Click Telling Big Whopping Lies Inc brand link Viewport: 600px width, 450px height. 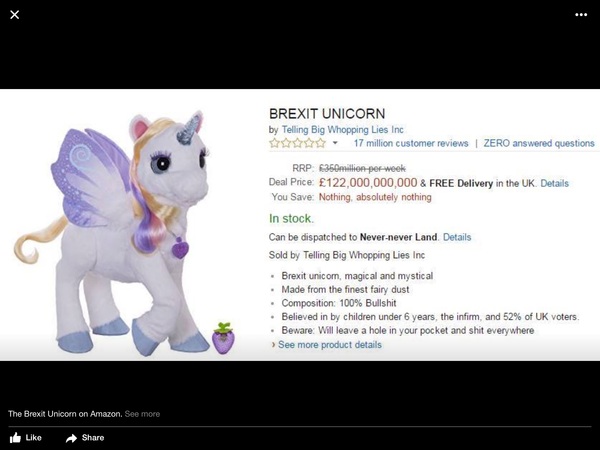[342, 130]
